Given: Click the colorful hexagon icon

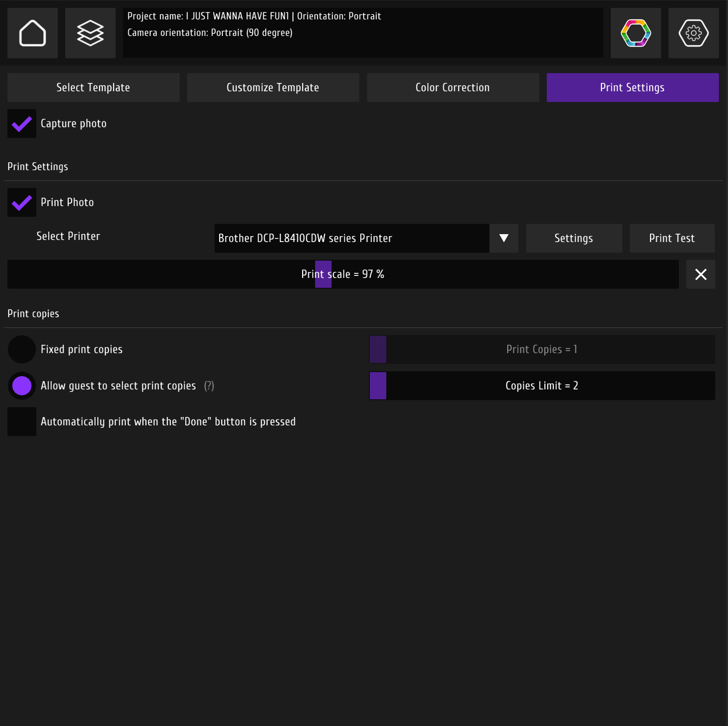Looking at the screenshot, I should pos(636,33).
